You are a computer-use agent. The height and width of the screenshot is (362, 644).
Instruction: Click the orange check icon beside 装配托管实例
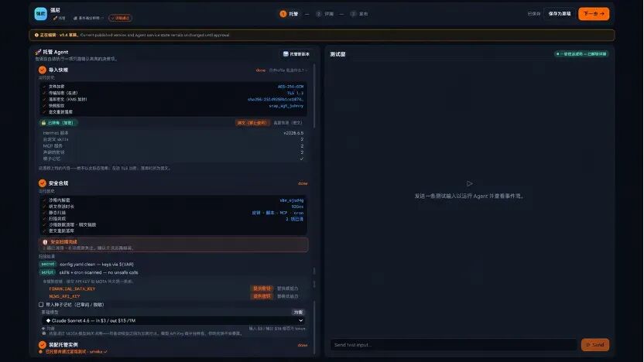[43, 345]
